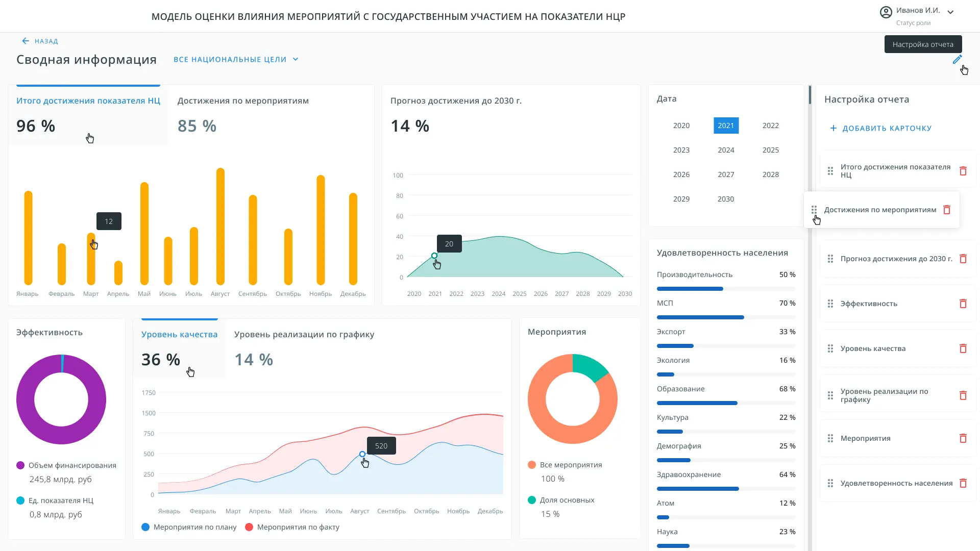Click the user profile avatar icon
Image resolution: width=980 pixels, height=551 pixels.
click(886, 12)
